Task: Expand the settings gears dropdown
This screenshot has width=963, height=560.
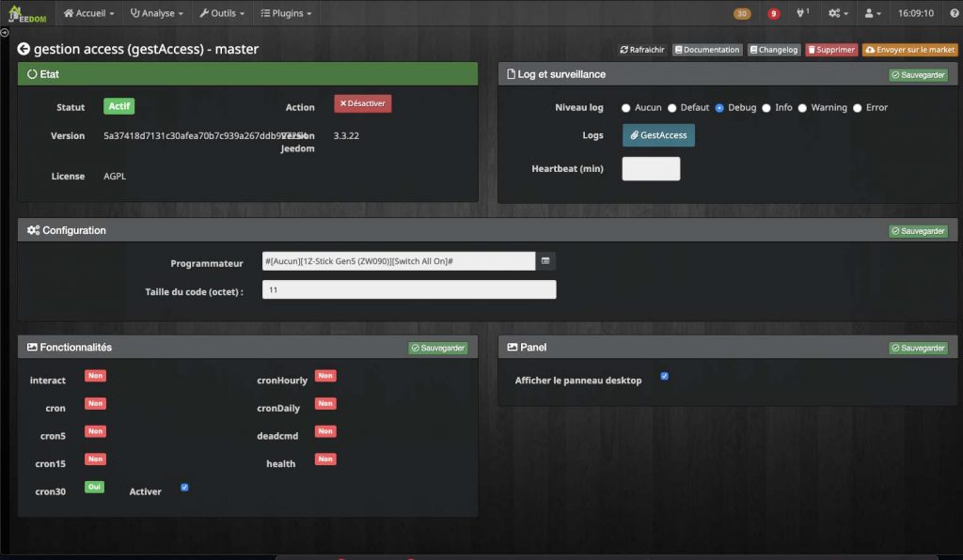Action: tap(838, 14)
